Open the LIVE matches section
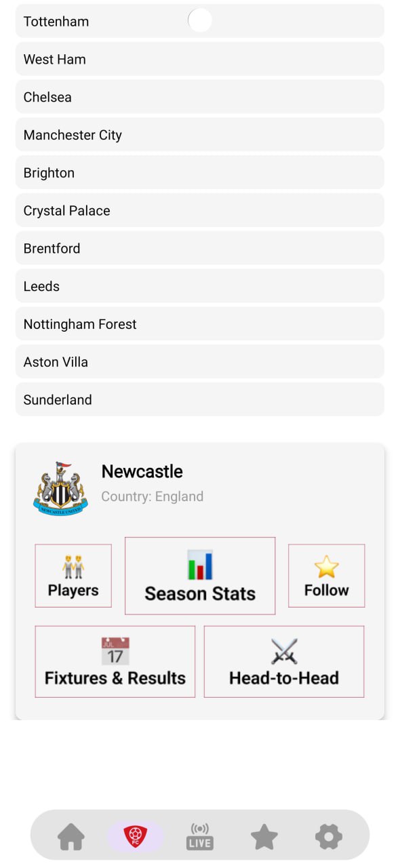The image size is (400, 868). tap(199, 836)
